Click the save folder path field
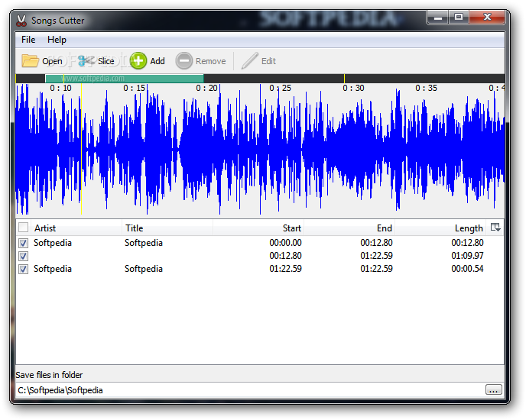The height and width of the screenshot is (420, 526). [x=250, y=390]
